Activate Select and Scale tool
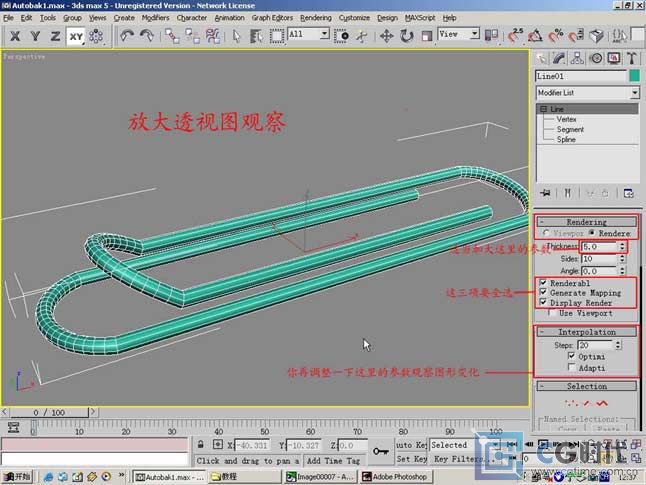Screen dimensions: 646x485 pyautogui.click(x=426, y=36)
